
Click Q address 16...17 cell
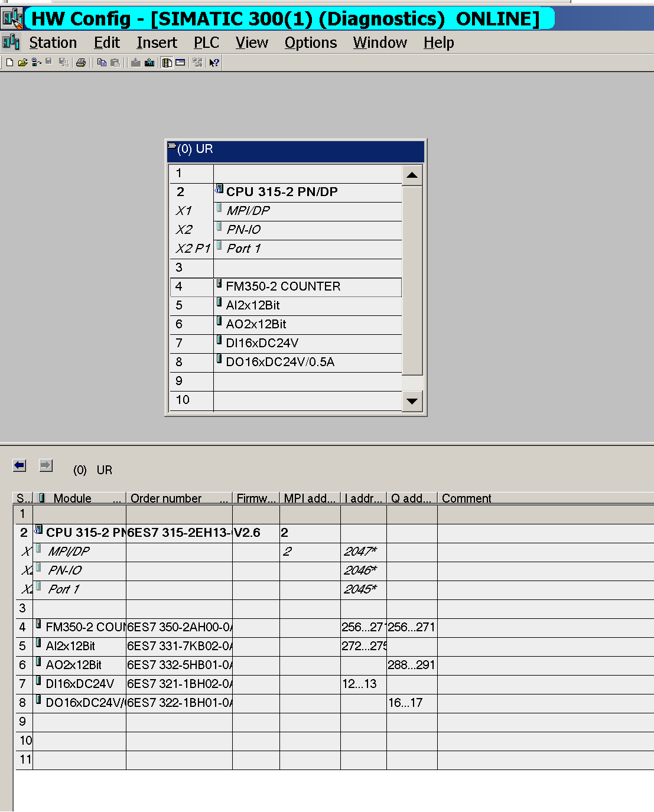pyautogui.click(x=412, y=703)
